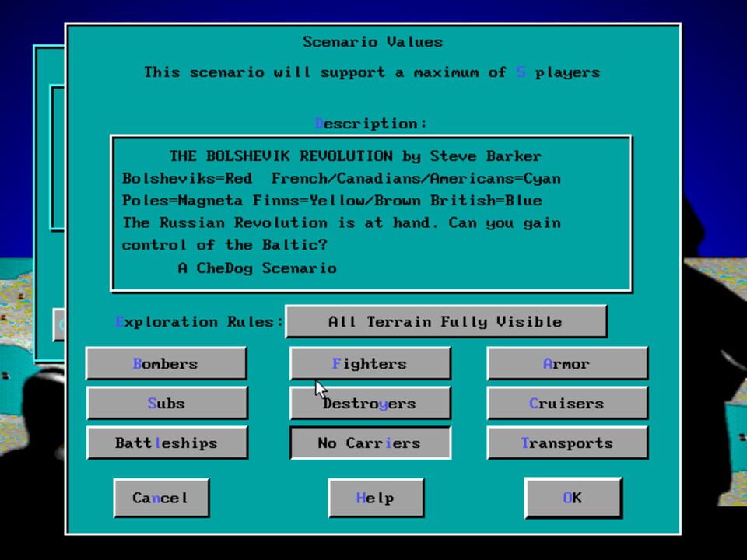Toggle Fighters on or off
Viewport: 747px width, 560px height.
(x=370, y=363)
